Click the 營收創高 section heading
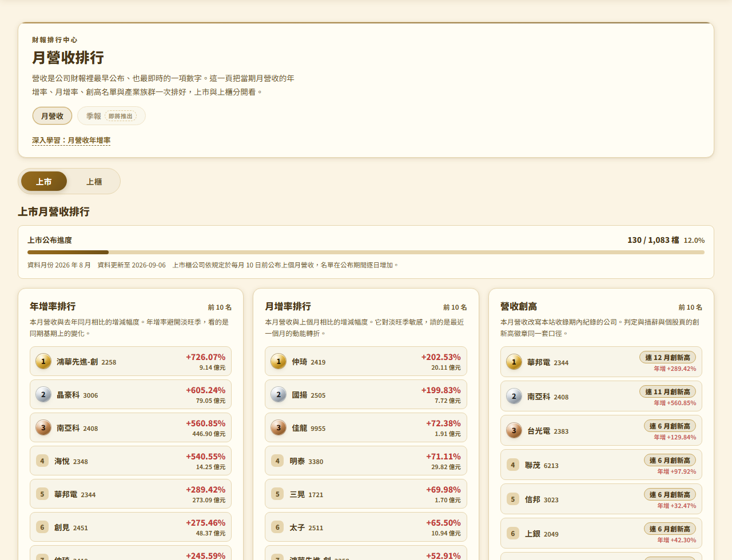The width and height of the screenshot is (732, 560). click(x=519, y=306)
